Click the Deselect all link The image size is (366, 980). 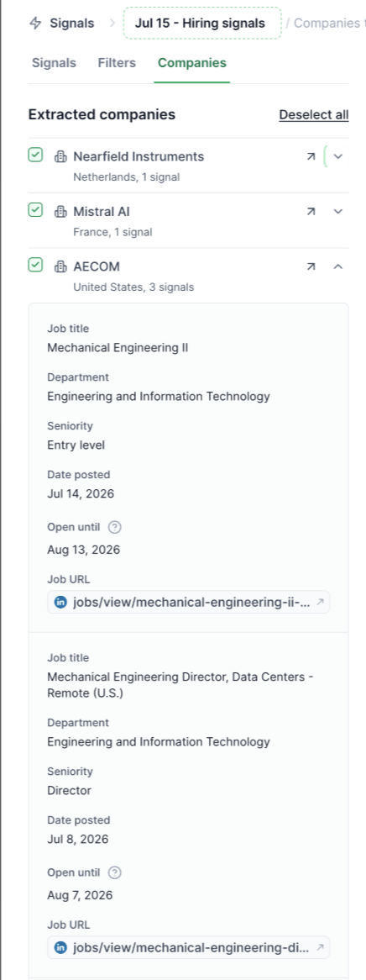pyautogui.click(x=314, y=115)
